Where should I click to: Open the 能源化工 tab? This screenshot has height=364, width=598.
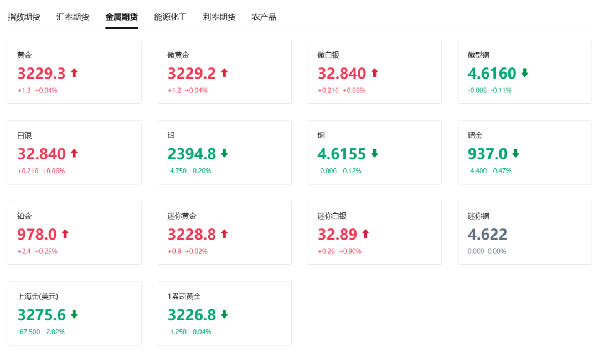click(170, 17)
